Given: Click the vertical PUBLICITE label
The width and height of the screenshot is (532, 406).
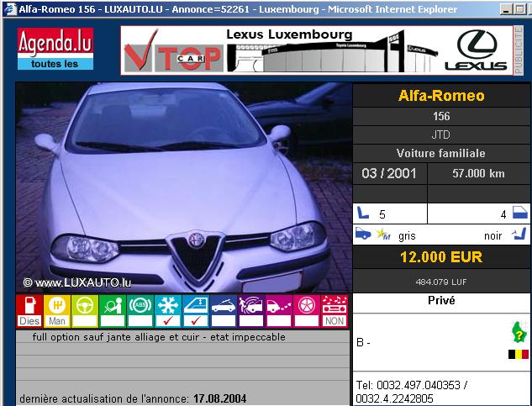Looking at the screenshot, I should (x=518, y=50).
